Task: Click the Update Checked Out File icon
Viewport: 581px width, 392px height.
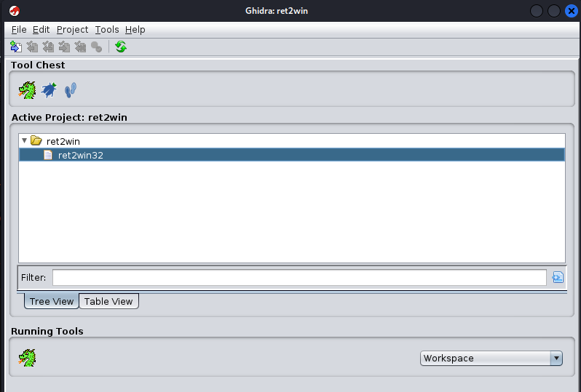Action: pos(64,47)
